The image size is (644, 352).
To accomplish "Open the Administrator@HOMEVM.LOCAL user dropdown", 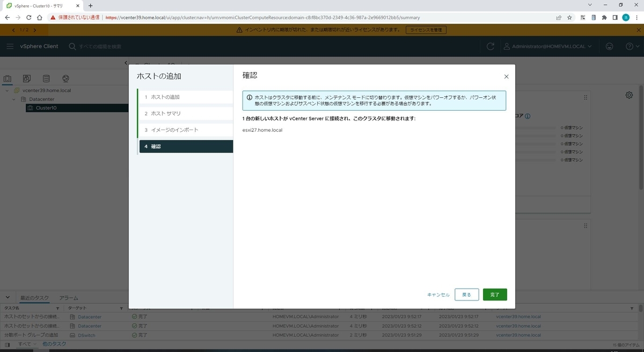I will [x=548, y=47].
